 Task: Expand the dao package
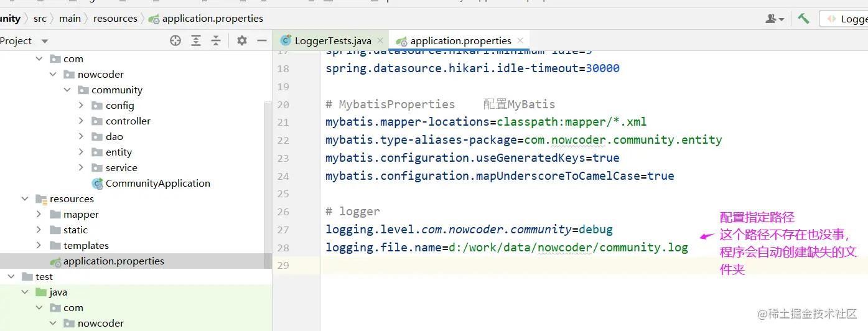(81, 136)
